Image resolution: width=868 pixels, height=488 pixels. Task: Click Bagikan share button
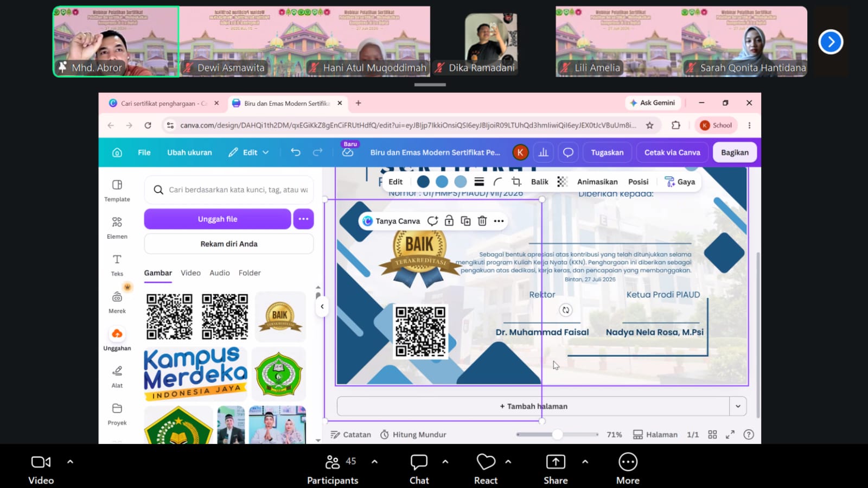(x=735, y=153)
